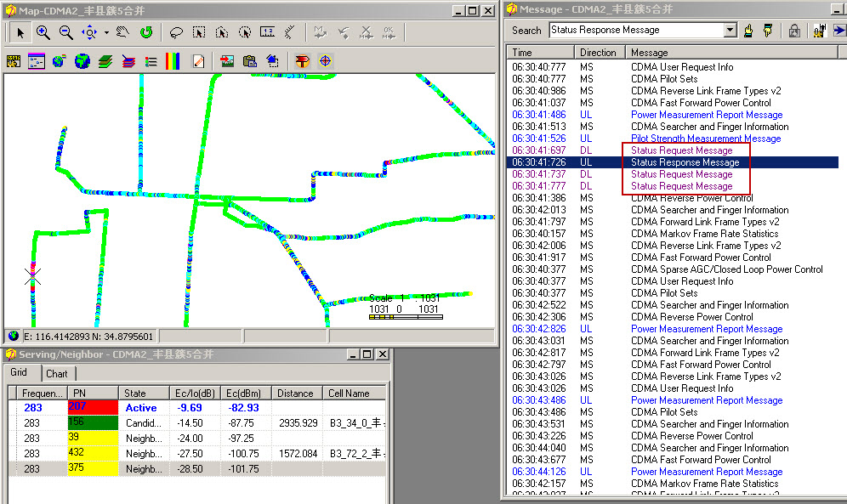The image size is (847, 504).
Task: Select the Zoom In magnifier tool
Action: click(x=43, y=32)
